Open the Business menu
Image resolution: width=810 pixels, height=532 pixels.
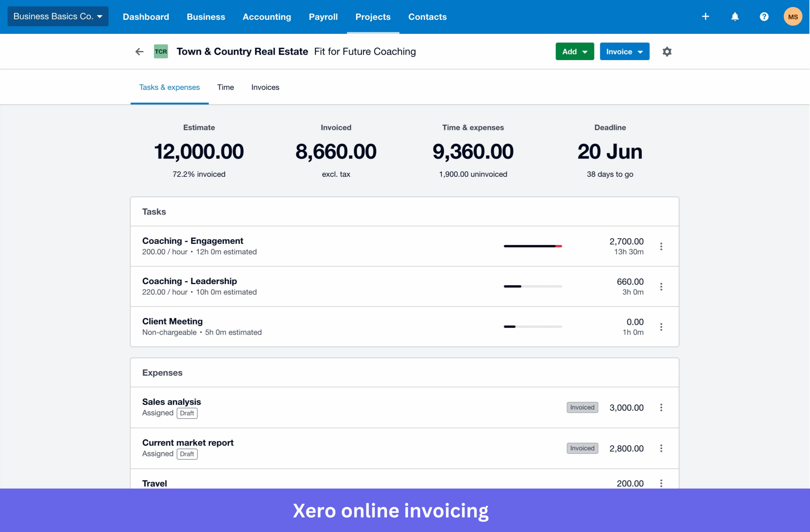coord(206,17)
